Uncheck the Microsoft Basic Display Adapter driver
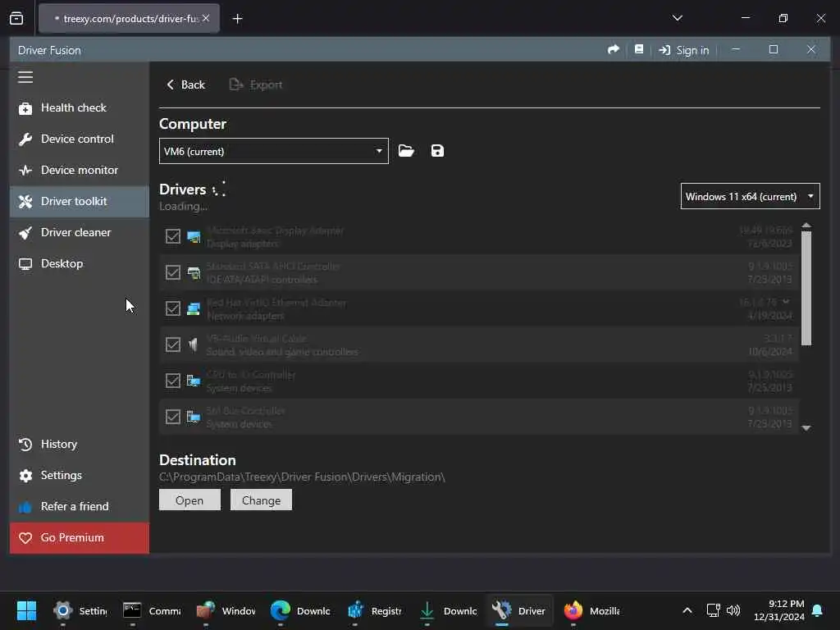This screenshot has width=840, height=630. [172, 236]
